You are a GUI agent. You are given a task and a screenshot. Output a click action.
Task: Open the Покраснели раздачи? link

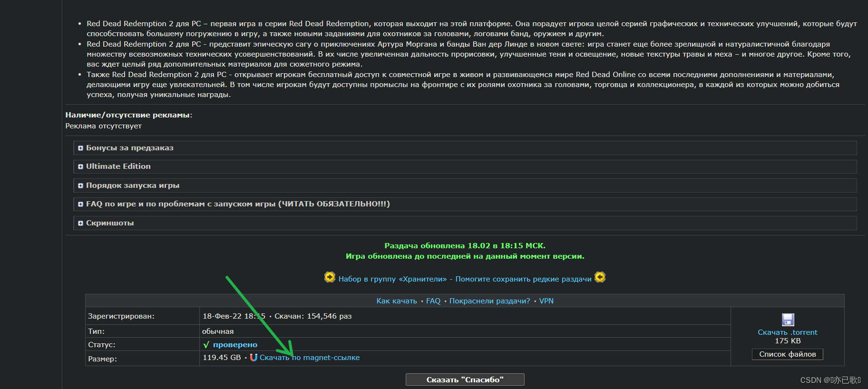(489, 301)
